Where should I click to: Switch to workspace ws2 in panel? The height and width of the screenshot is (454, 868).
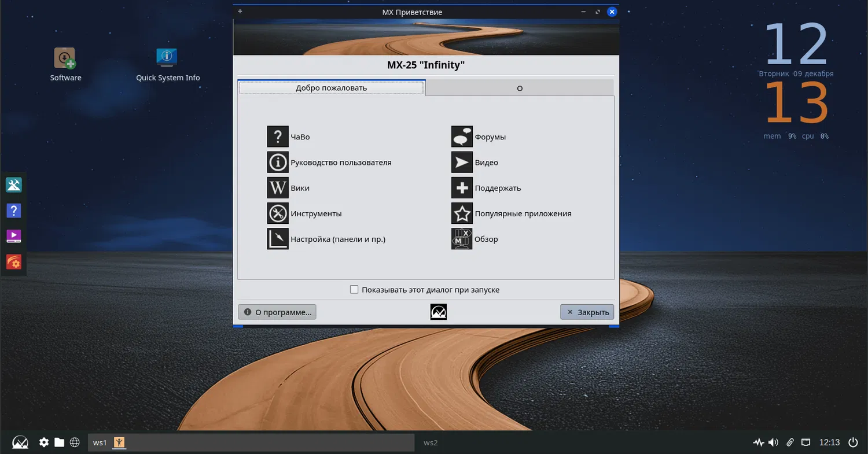coord(431,442)
